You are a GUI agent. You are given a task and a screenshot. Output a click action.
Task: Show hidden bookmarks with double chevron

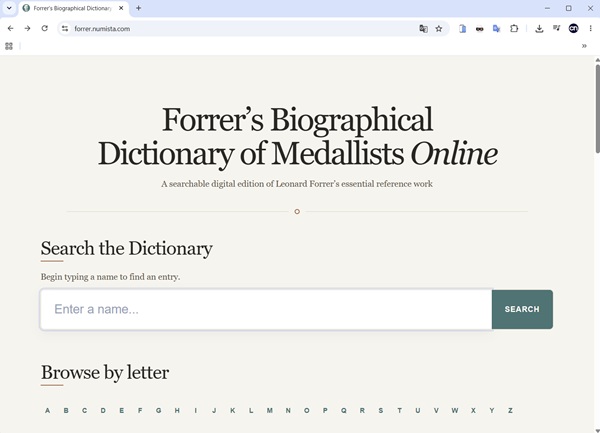pyautogui.click(x=584, y=46)
